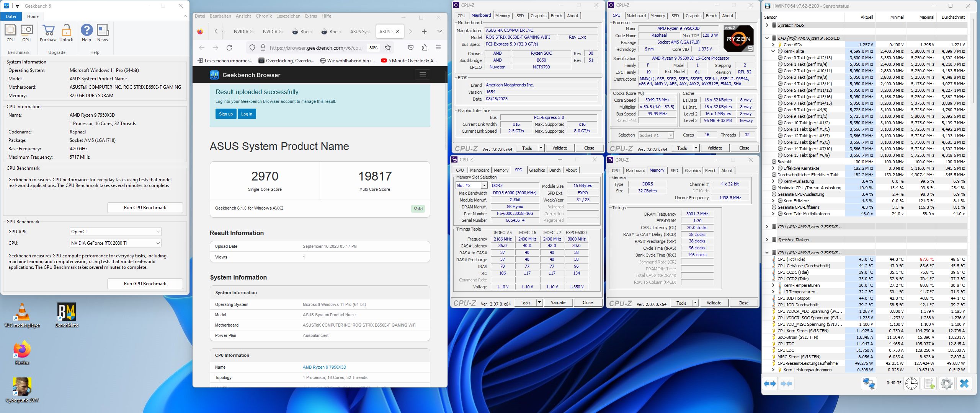Expand the System: ASUS node in HWiNFO

pos(767,25)
